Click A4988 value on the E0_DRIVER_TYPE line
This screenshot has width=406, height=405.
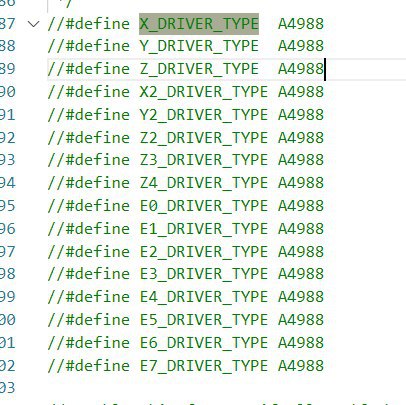301,206
